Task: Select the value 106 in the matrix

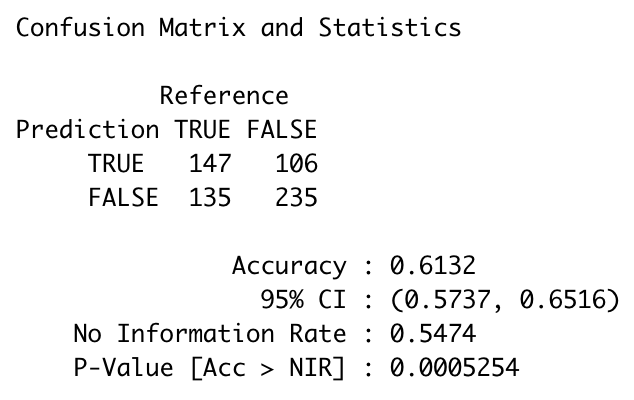Action: (296, 163)
